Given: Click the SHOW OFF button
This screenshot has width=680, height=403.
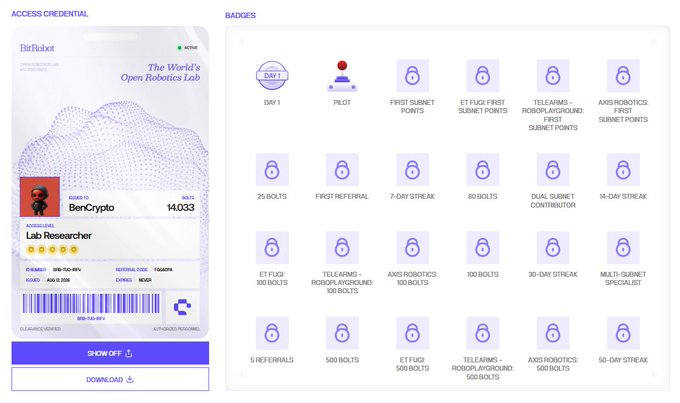Looking at the screenshot, I should coord(110,353).
